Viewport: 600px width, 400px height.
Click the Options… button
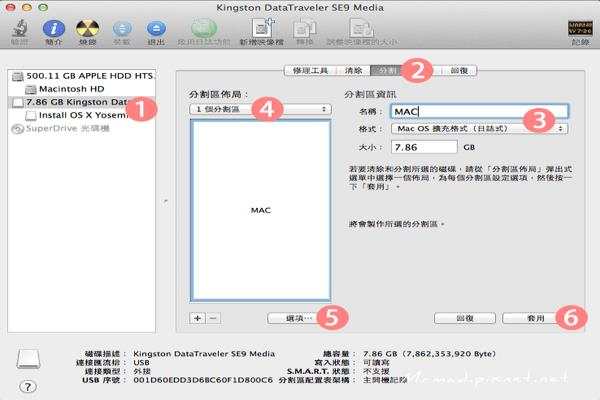tap(298, 318)
